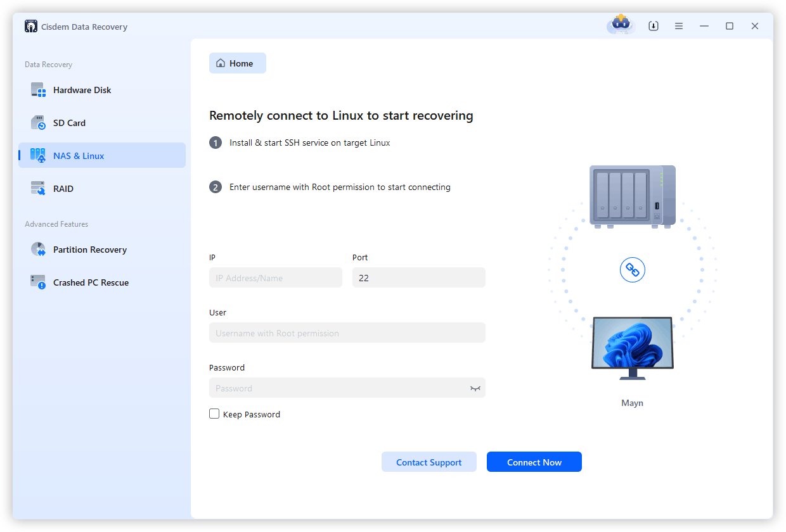
Task: Click the download icon in title bar
Action: coord(654,26)
